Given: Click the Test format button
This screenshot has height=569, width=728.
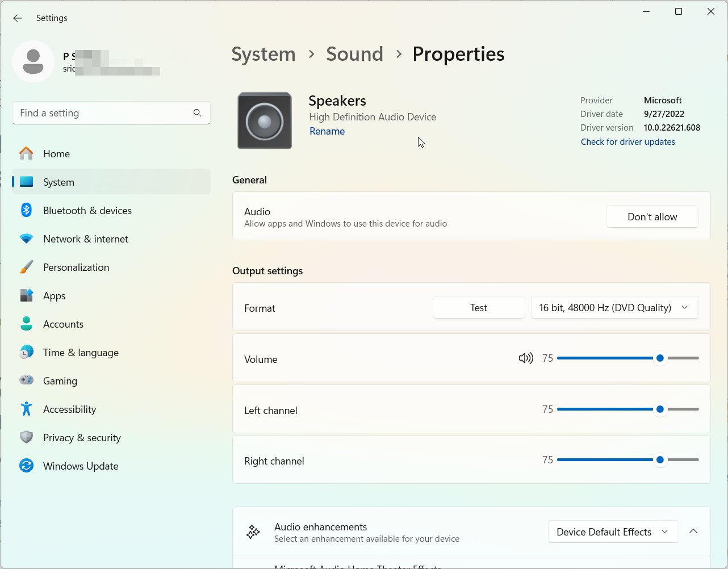Looking at the screenshot, I should coord(479,307).
